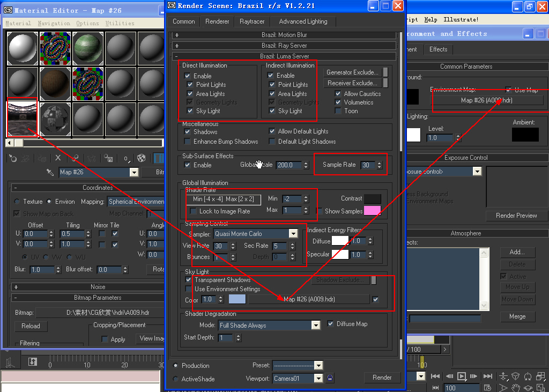
Task: Select the Perspective camera tool
Action: (x=515, y=376)
